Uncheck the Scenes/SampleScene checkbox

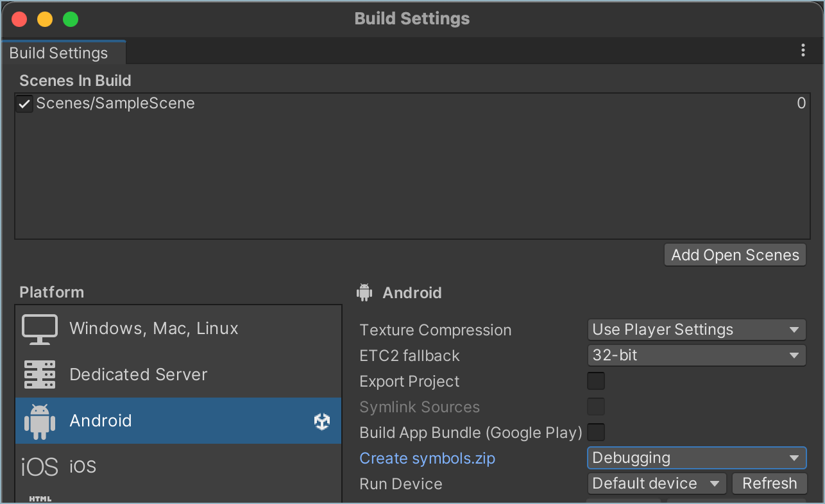click(x=24, y=103)
